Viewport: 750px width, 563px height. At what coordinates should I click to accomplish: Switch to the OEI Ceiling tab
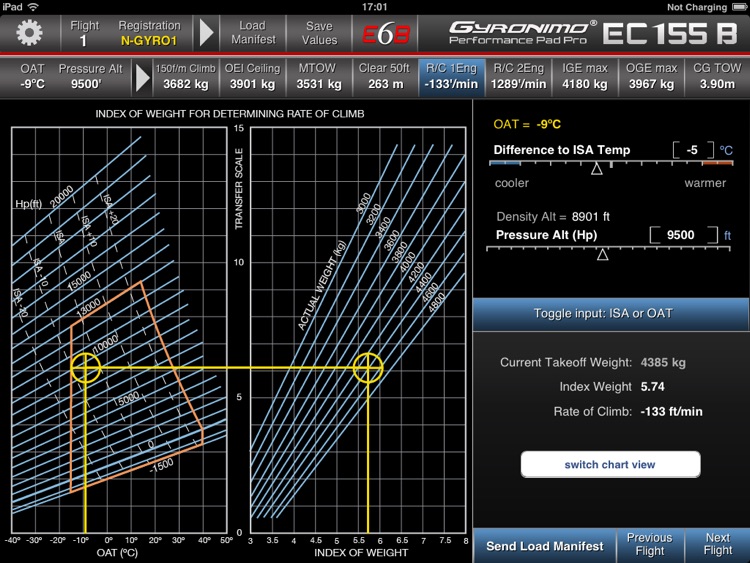[x=252, y=77]
